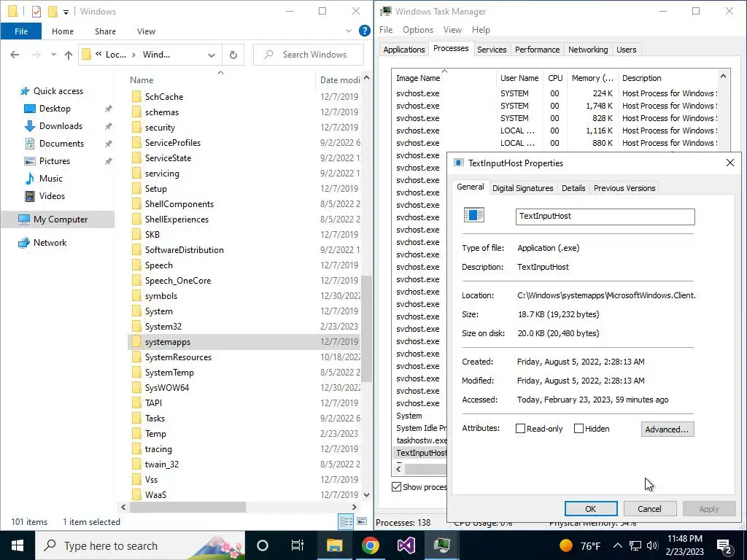747x560 pixels.
Task: Open the File tab in Explorer
Action: 21,31
